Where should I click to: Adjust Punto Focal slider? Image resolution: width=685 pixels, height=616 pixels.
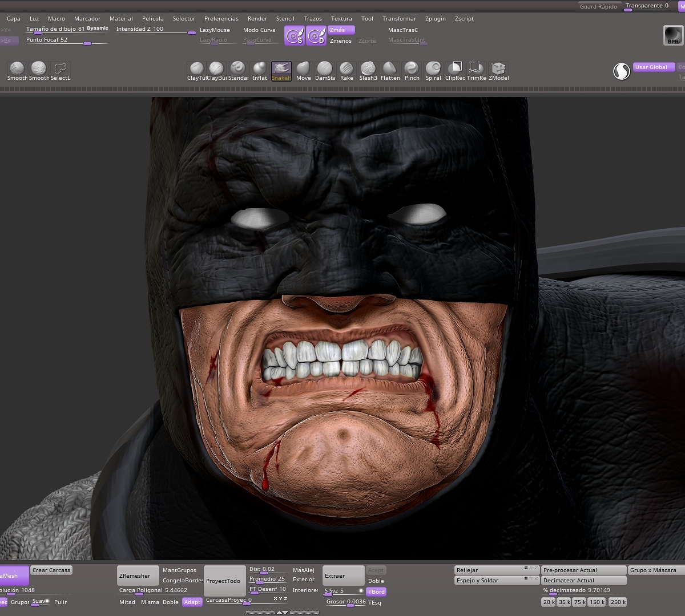click(67, 40)
